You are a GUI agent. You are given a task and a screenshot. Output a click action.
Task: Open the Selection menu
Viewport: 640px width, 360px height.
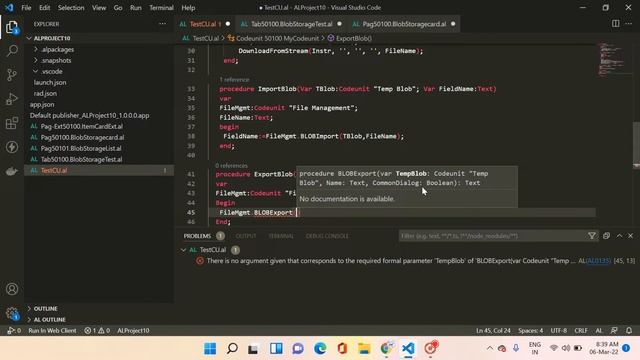point(71,7)
